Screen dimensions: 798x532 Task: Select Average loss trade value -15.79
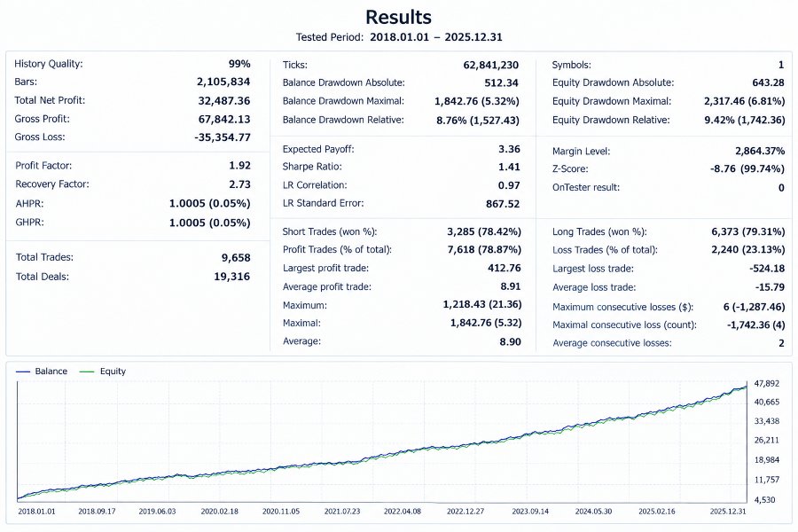(770, 287)
